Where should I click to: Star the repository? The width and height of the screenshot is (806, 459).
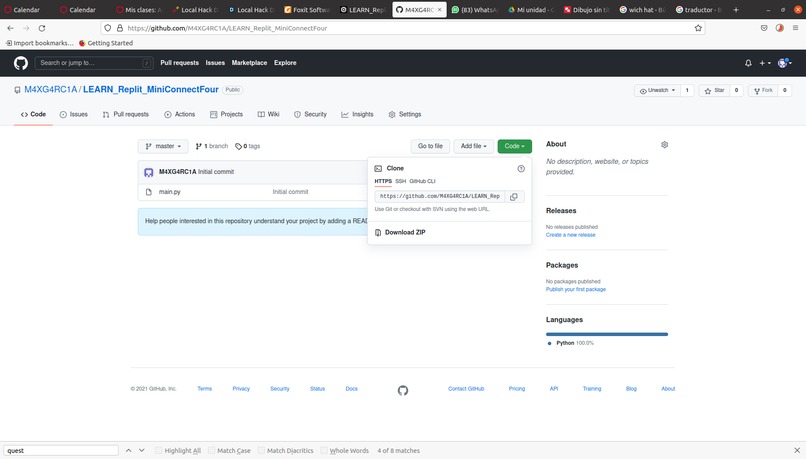click(x=715, y=90)
